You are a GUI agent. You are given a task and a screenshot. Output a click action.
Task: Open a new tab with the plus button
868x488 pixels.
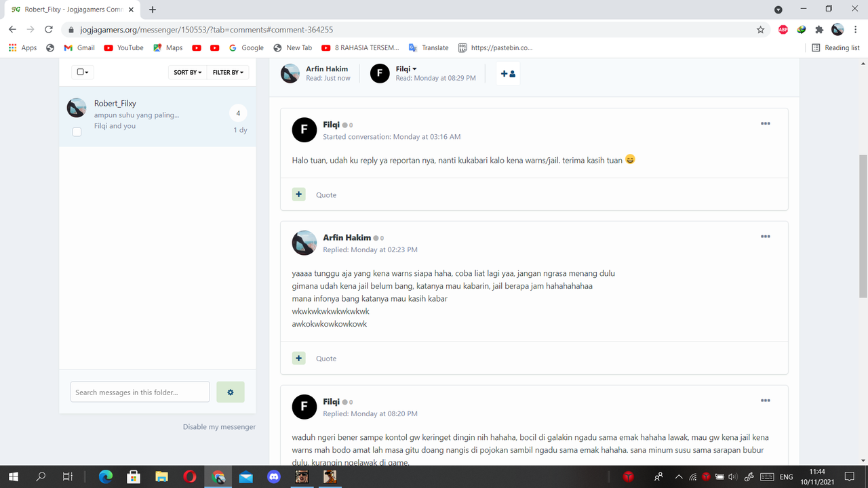click(x=152, y=9)
